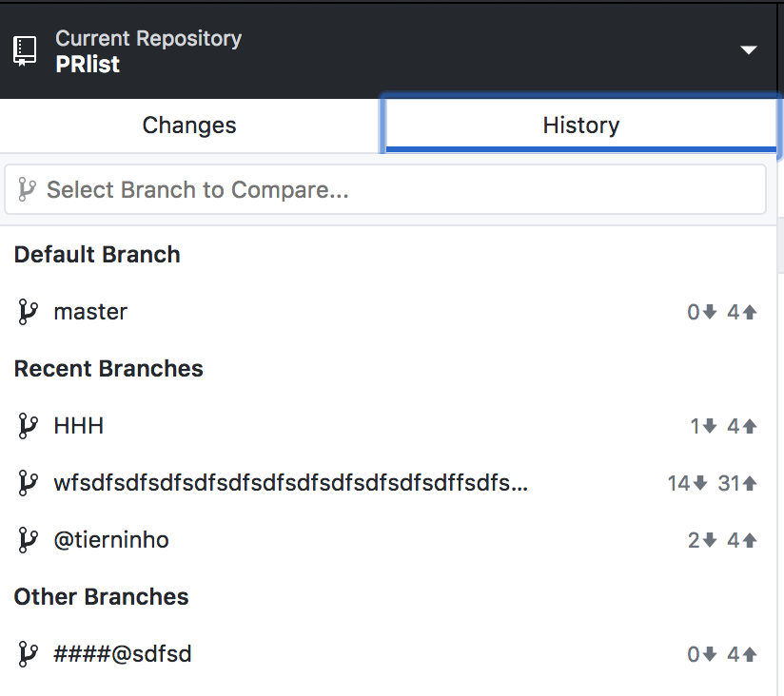The image size is (784, 696).
Task: Select the ####@sdfsd branch name
Action: (x=123, y=654)
